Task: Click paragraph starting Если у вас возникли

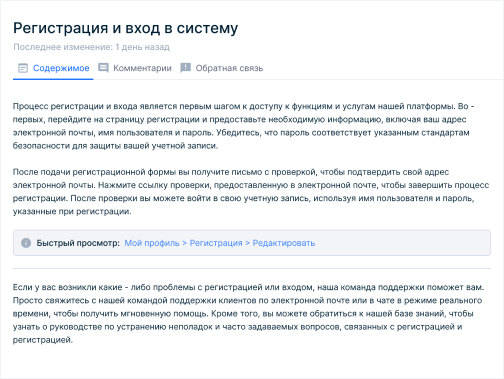Action: click(248, 314)
